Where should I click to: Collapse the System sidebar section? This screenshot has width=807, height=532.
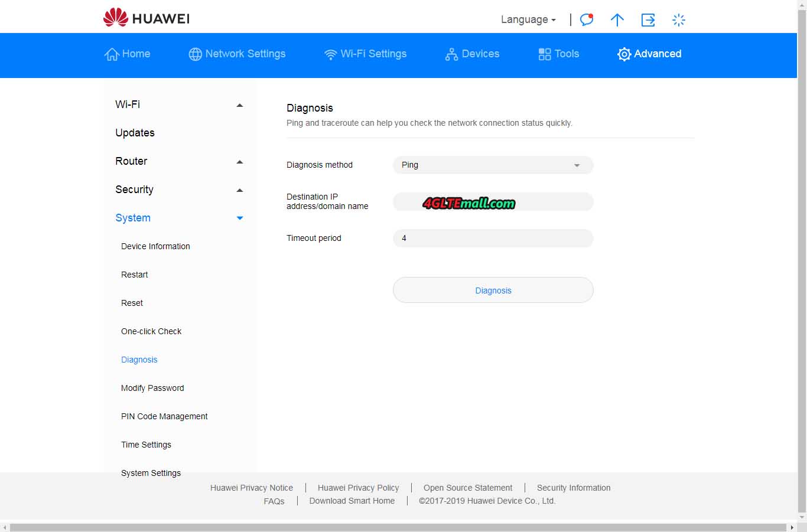click(239, 218)
